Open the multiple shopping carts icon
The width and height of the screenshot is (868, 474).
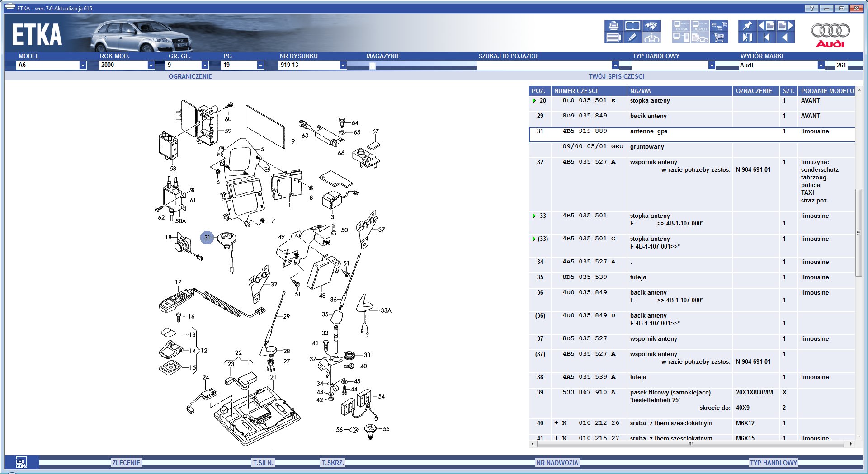tap(719, 26)
